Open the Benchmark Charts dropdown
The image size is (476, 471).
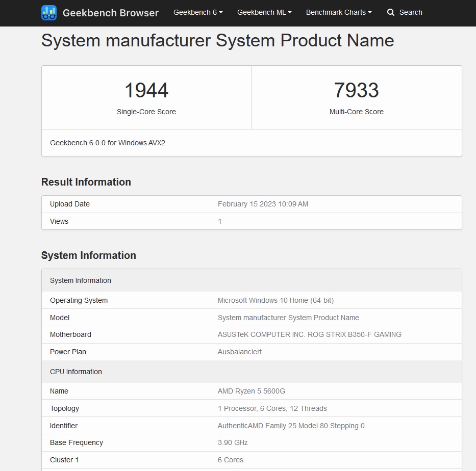338,12
